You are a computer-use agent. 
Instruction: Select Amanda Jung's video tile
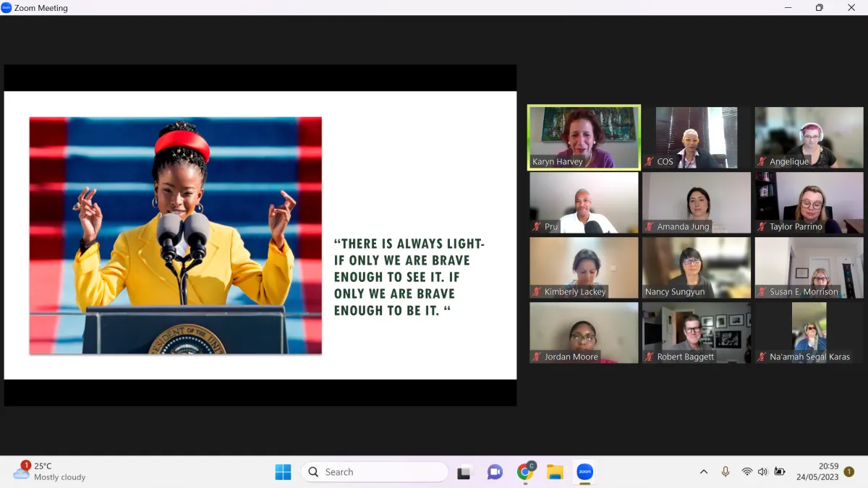pyautogui.click(x=697, y=202)
